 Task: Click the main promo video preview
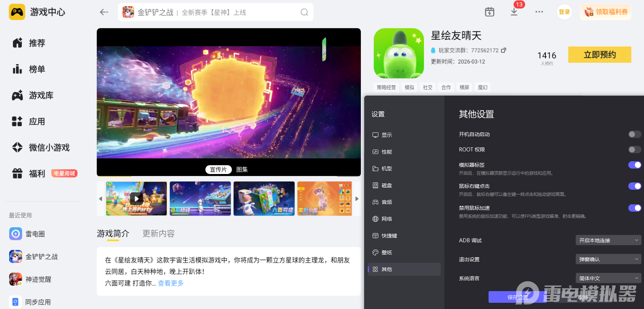[229, 102]
